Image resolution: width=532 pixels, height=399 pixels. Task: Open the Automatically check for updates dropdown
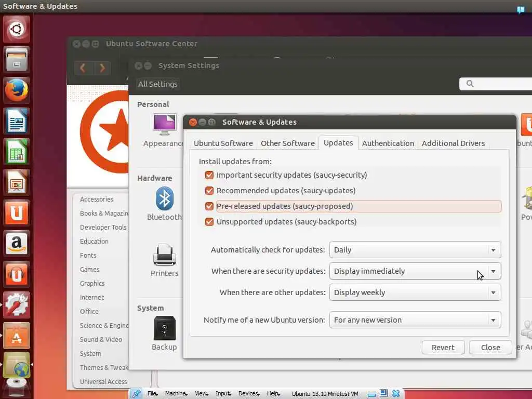pos(415,250)
